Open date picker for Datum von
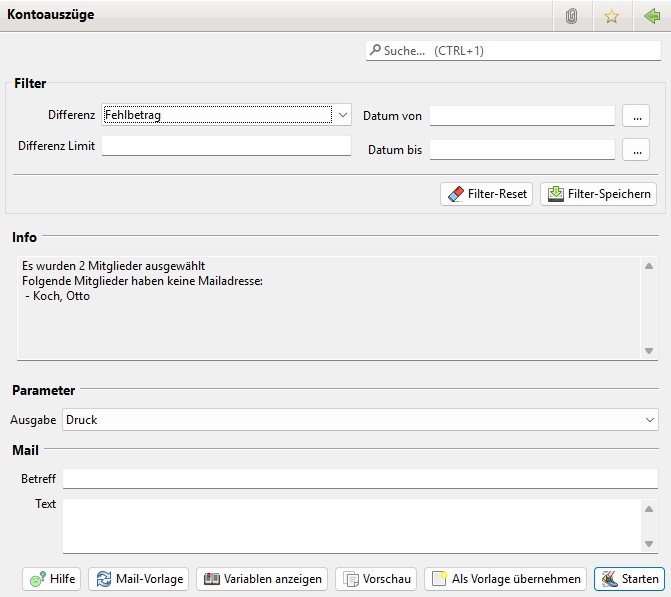The width and height of the screenshot is (671, 597). (635, 116)
